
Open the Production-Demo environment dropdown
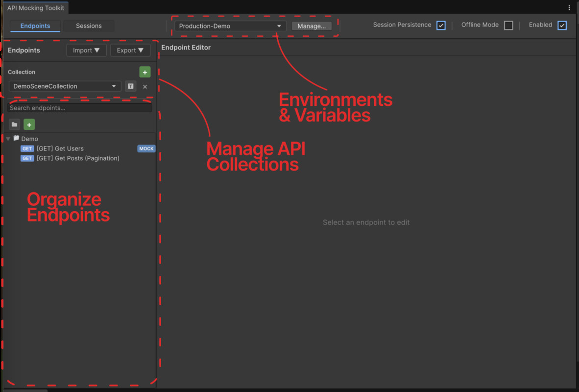[x=230, y=26]
